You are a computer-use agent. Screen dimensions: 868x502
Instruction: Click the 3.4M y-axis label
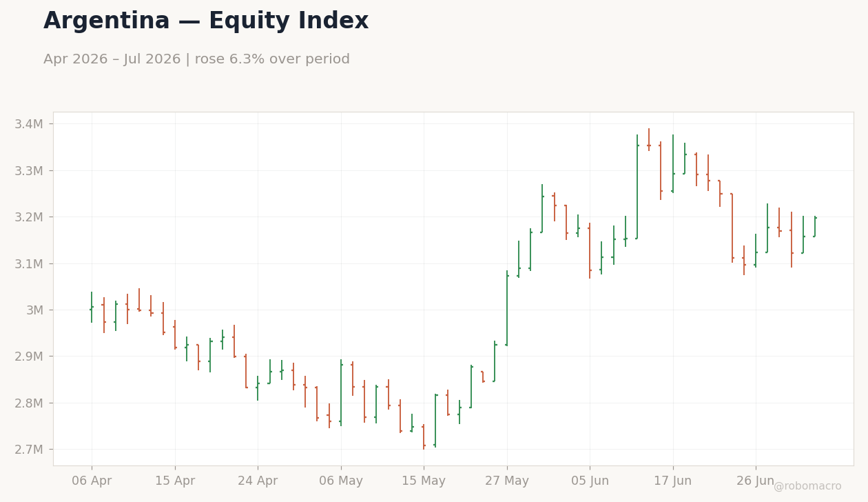(x=29, y=124)
